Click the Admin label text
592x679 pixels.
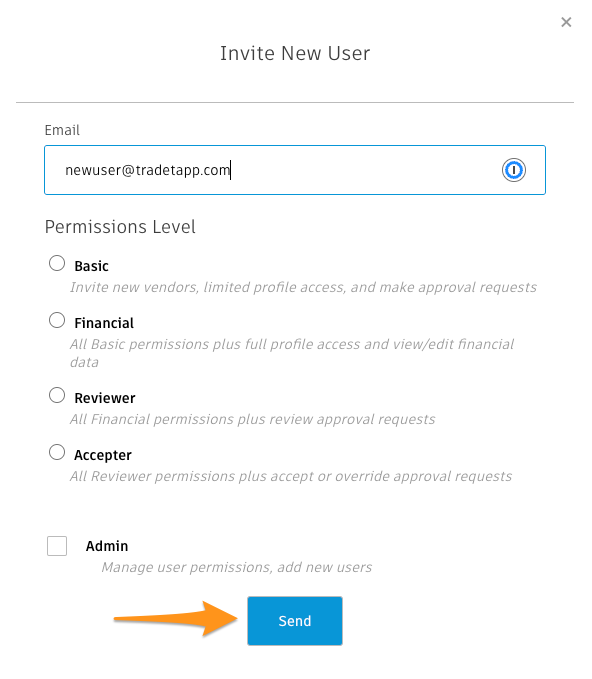107,546
